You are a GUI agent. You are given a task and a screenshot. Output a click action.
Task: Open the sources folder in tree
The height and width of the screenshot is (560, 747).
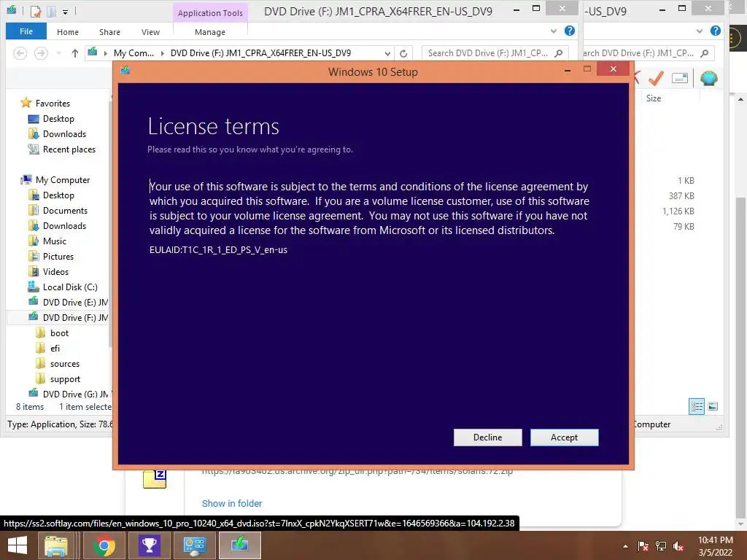click(65, 364)
